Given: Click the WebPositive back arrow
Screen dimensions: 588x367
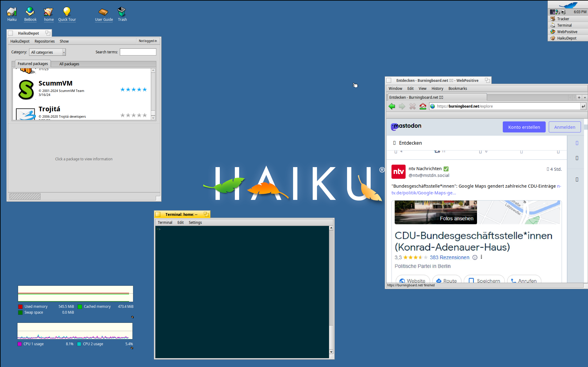Looking at the screenshot, I should point(392,106).
